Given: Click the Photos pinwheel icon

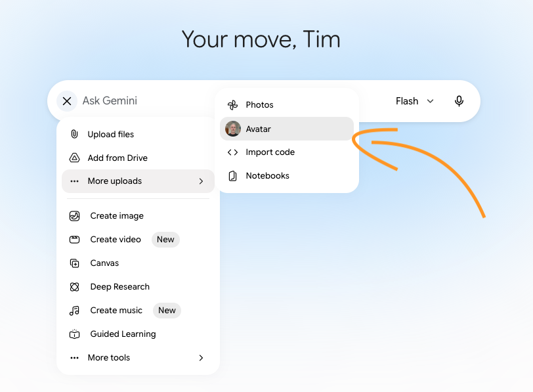Looking at the screenshot, I should pyautogui.click(x=232, y=105).
